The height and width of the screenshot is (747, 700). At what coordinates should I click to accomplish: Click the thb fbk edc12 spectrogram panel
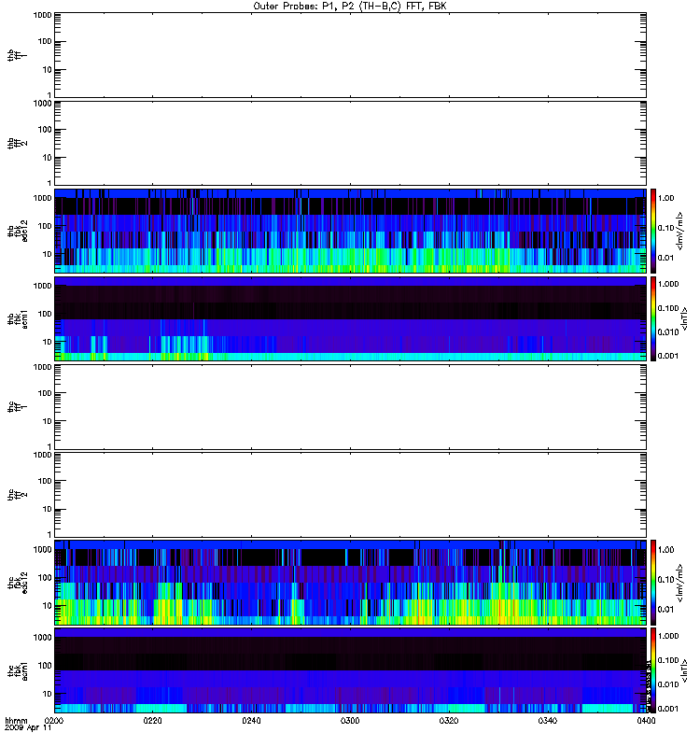[x=350, y=231]
